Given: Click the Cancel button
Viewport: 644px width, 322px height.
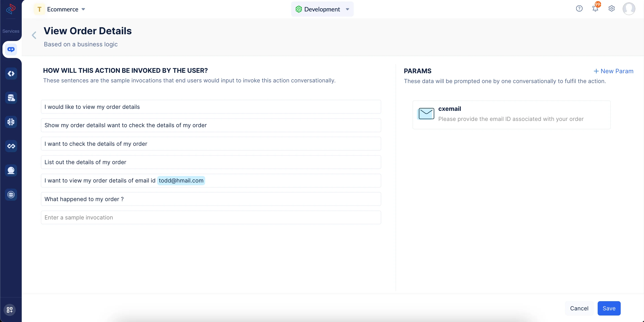Looking at the screenshot, I should (x=579, y=308).
